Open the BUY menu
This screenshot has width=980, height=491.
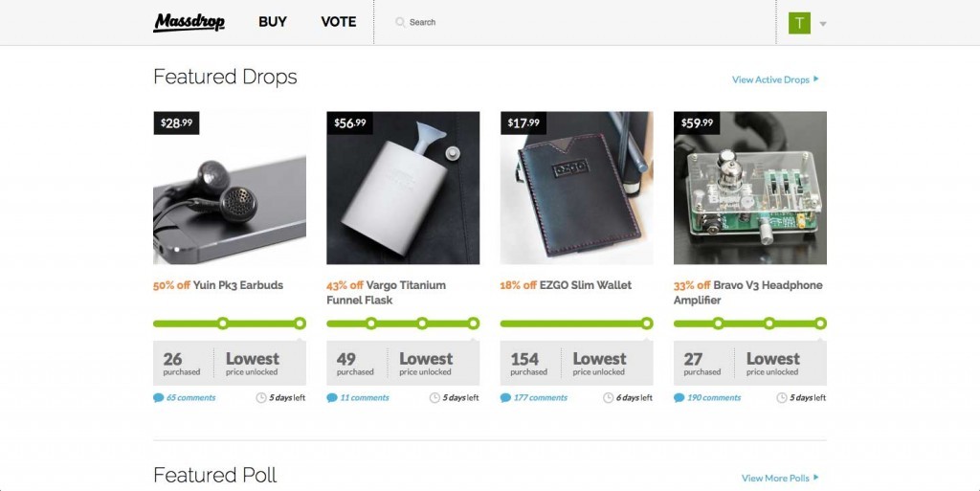[x=273, y=22]
